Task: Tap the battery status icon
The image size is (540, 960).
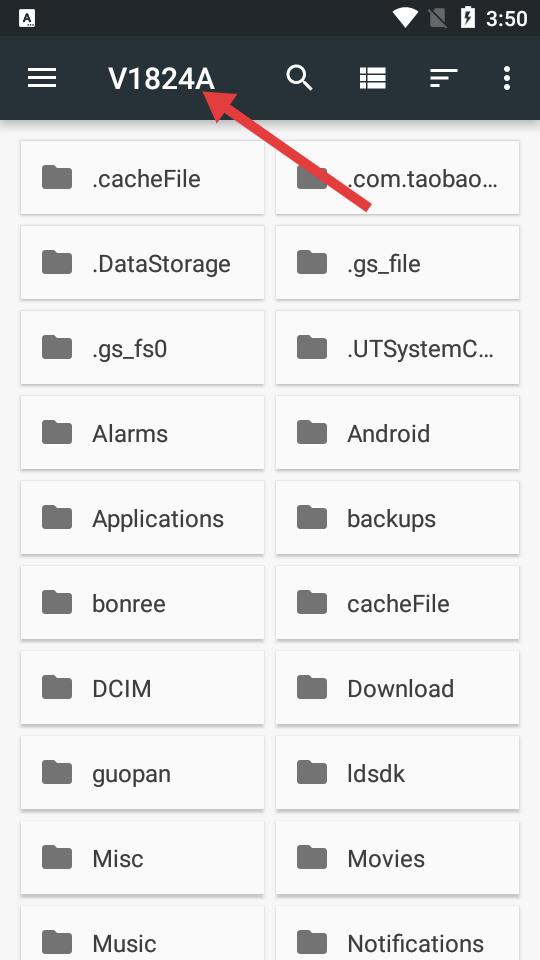Action: point(468,18)
